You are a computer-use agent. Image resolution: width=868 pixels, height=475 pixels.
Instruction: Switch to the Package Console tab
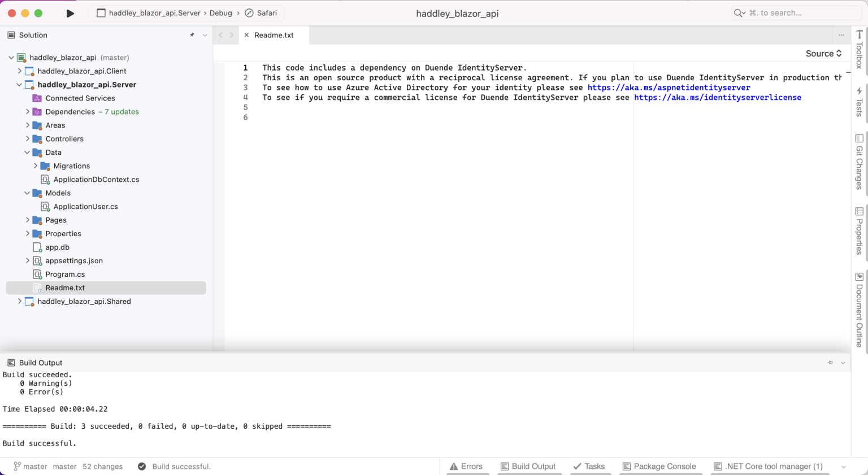pos(659,467)
